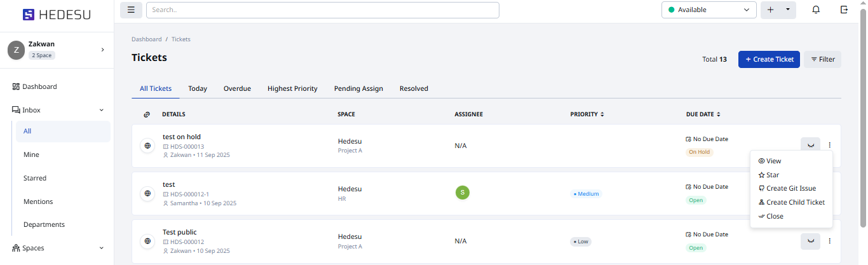
Task: Select View in the ticket context menu
Action: [x=773, y=161]
